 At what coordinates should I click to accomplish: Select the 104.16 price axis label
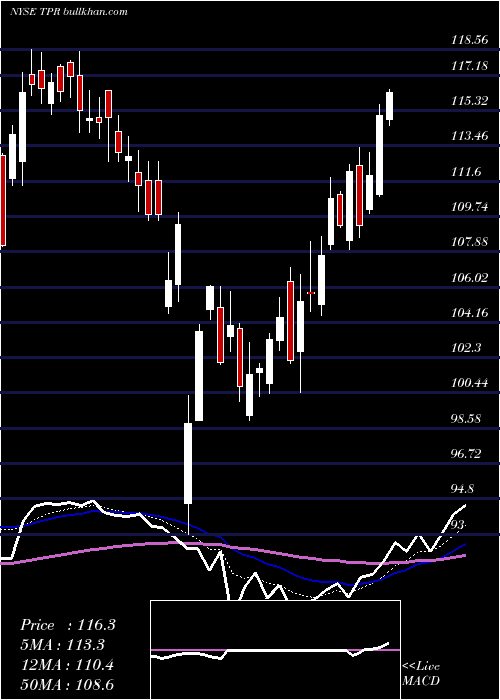click(x=470, y=312)
